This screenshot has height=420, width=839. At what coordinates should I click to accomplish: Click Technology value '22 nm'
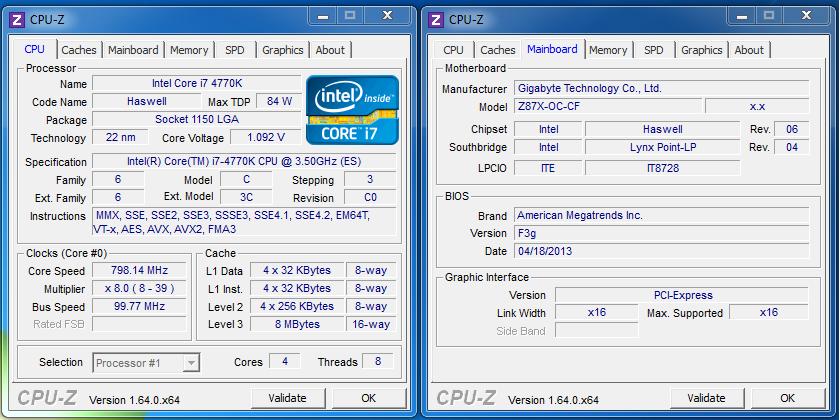coord(120,137)
